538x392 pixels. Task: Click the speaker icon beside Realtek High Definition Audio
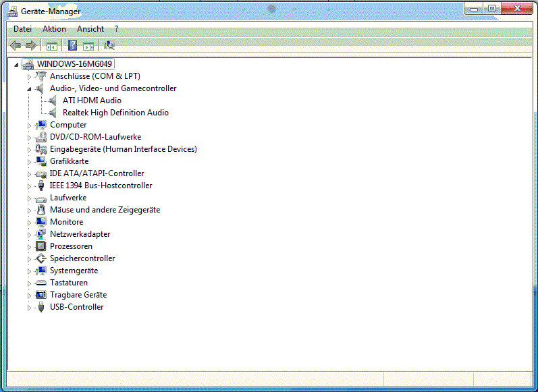53,113
